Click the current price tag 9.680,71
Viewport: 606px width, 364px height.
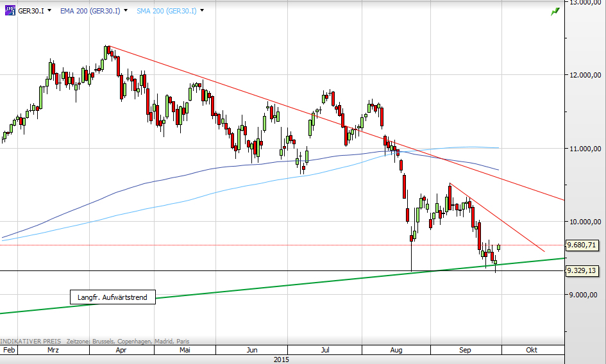[x=582, y=245]
